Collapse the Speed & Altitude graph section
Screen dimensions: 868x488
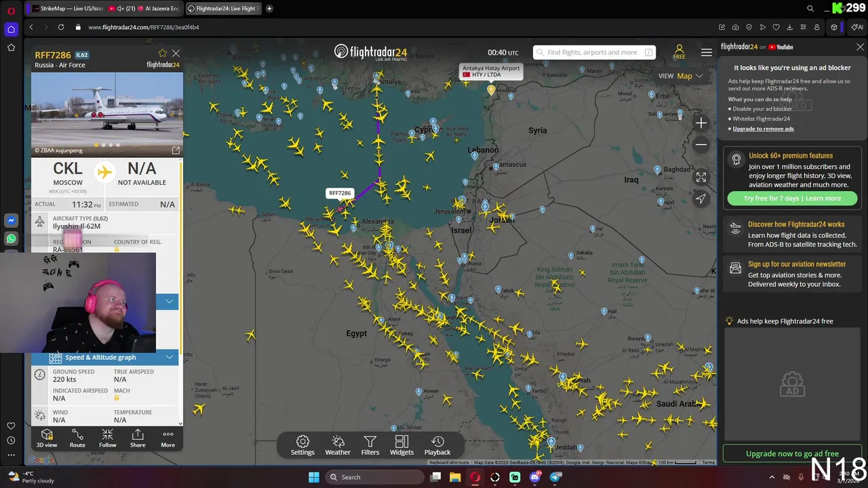click(169, 357)
